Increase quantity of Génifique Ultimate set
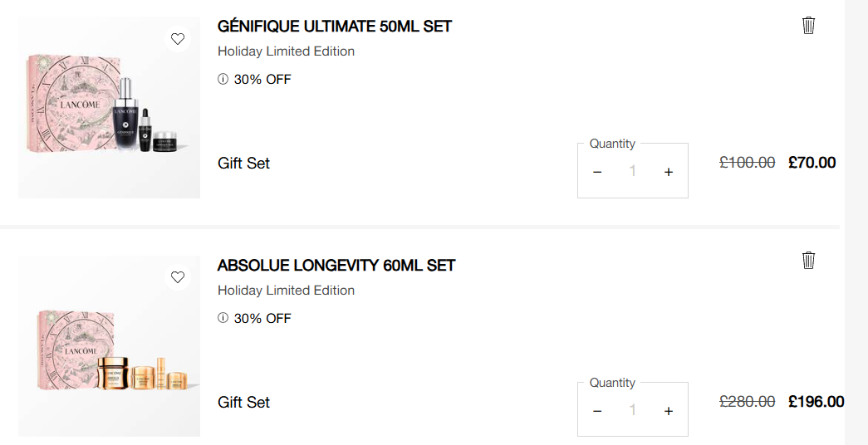868x445 pixels. coord(669,172)
